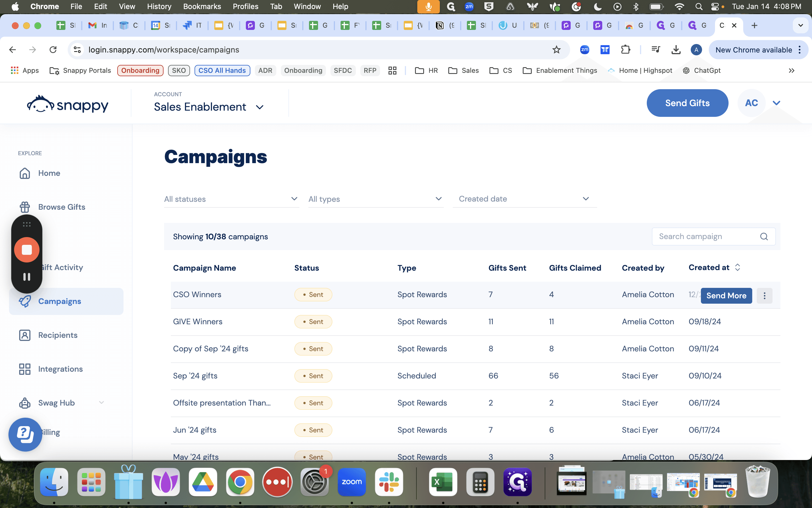
Task: Open Sales Enablement account dropdown
Action: point(208,107)
